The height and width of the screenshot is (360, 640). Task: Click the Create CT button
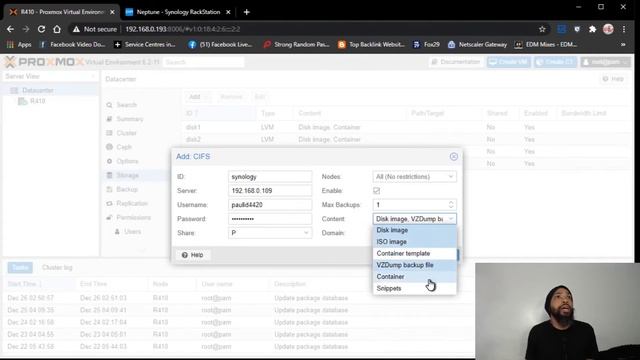[556, 62]
